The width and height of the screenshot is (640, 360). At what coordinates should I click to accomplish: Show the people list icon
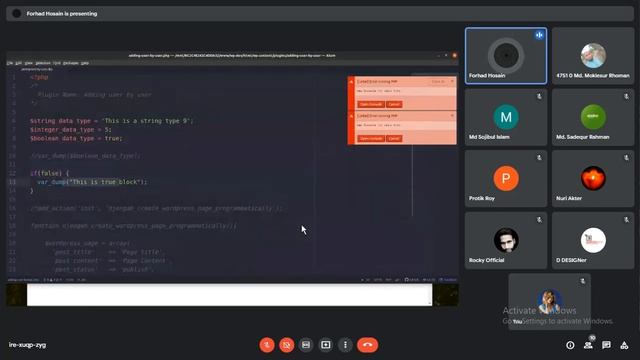coord(588,345)
